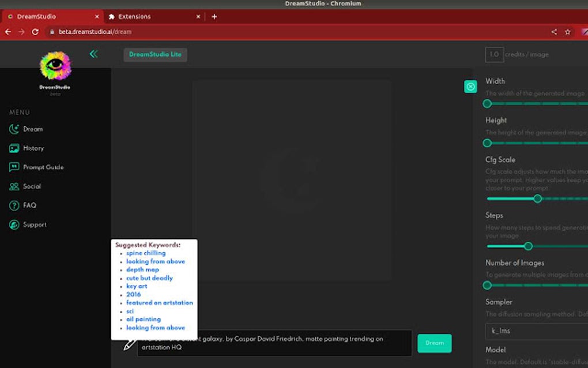Open the History panel
This screenshot has width=588, height=368.
(28, 148)
